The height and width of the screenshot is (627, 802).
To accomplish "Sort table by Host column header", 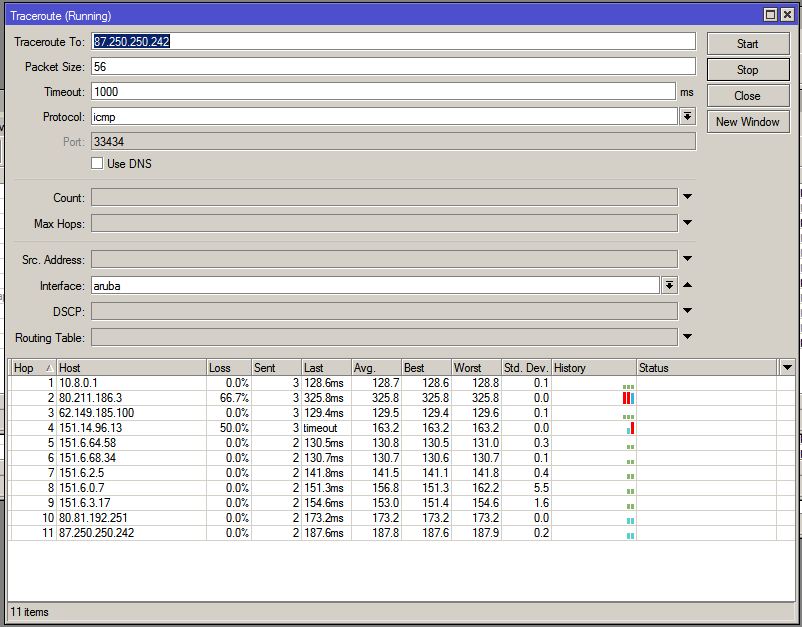I will click(131, 368).
